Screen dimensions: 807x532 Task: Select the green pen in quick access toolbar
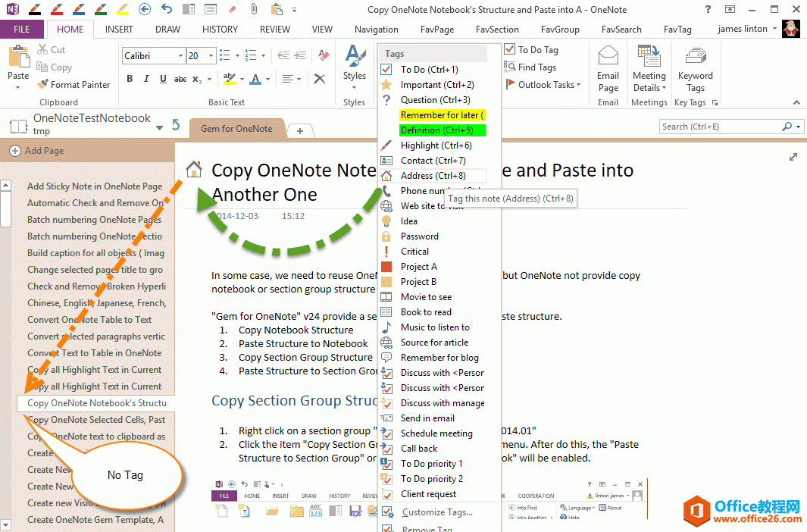101,9
